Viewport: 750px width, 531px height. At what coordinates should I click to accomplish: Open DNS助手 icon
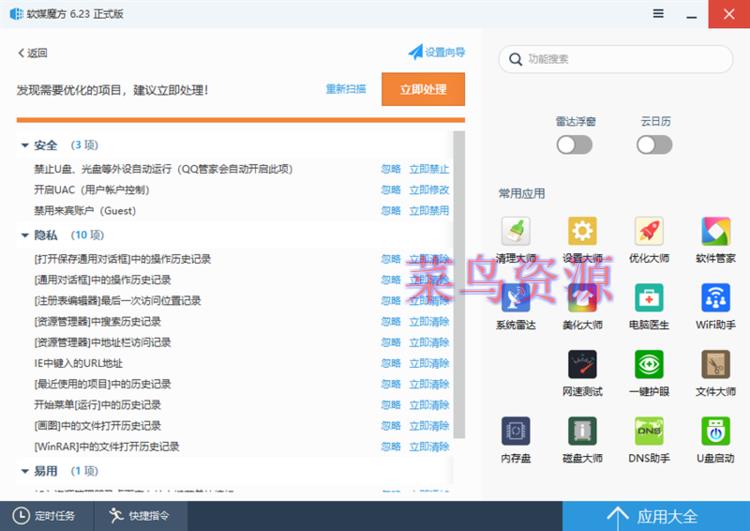tap(649, 431)
